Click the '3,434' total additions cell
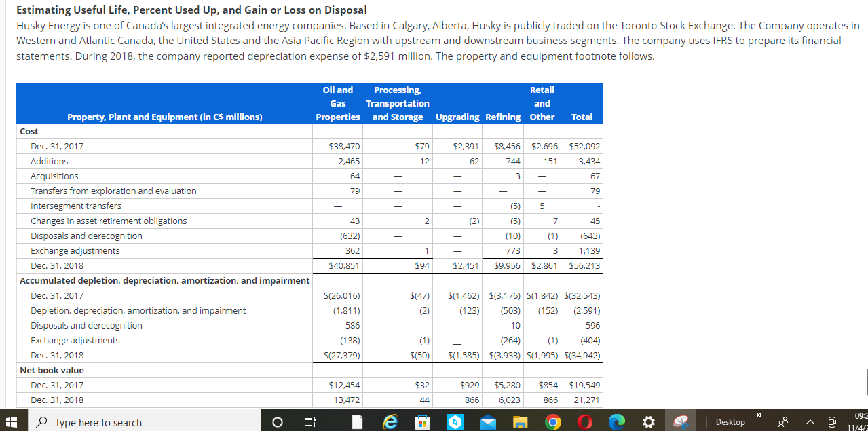 tap(589, 161)
